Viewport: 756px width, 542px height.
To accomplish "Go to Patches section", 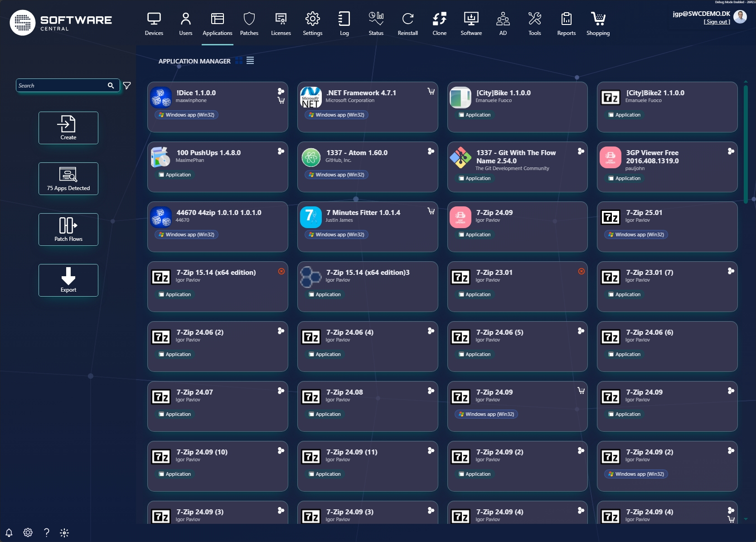I will 249,24.
